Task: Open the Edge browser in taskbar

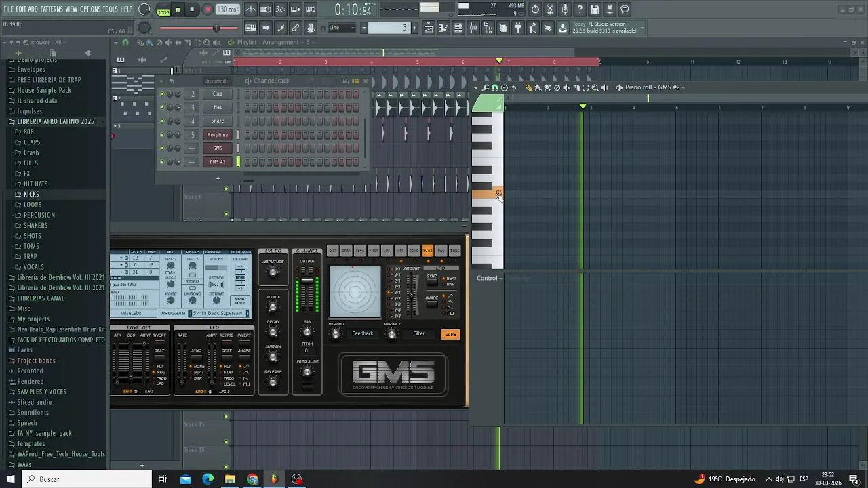Action: pos(208,479)
